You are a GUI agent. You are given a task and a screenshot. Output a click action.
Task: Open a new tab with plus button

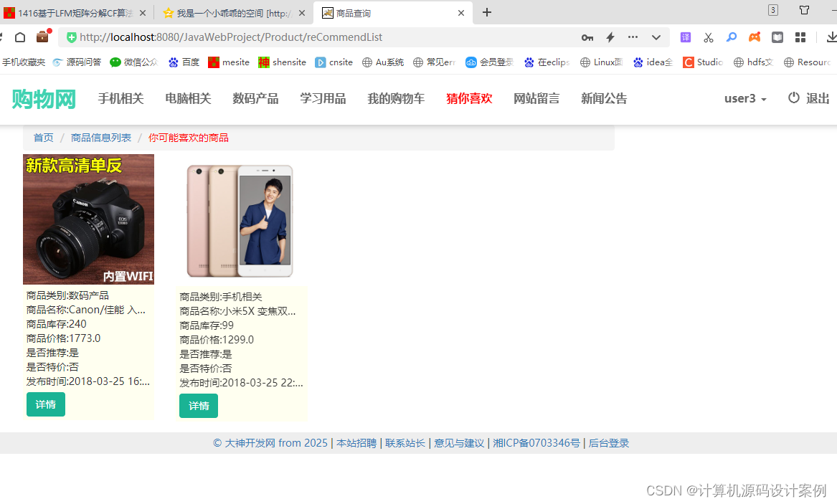click(x=486, y=12)
